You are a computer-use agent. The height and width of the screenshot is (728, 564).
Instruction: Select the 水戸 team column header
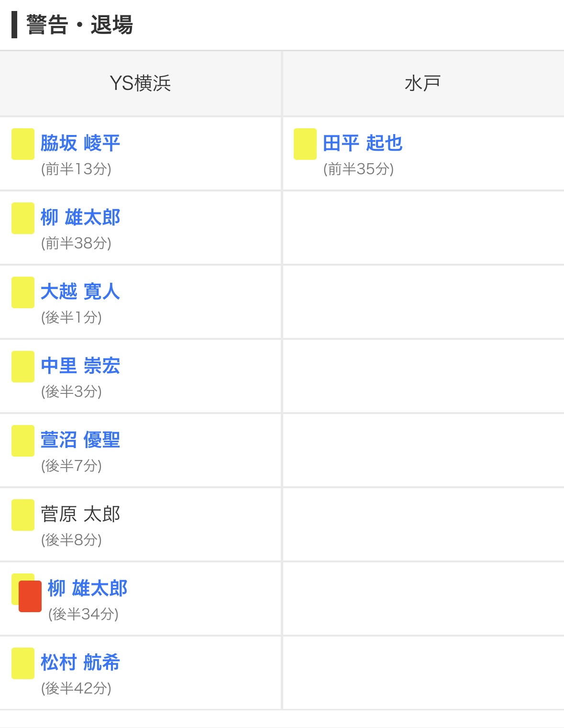coord(423,83)
